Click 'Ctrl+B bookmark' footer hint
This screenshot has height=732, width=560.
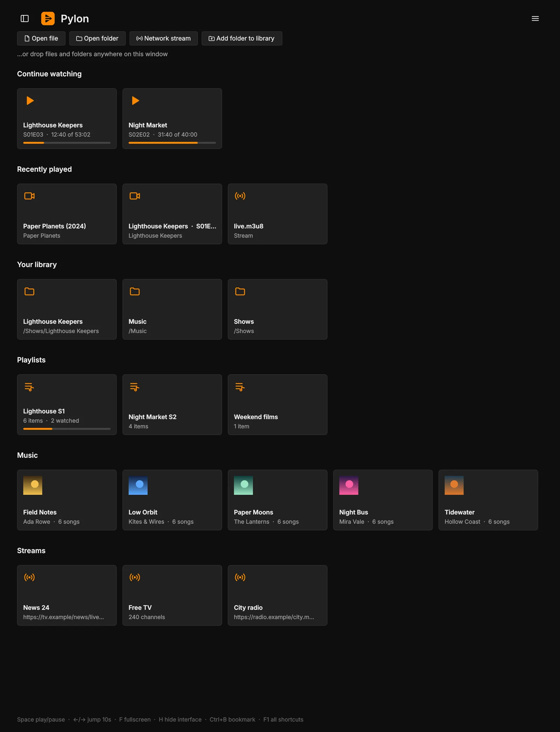tap(232, 720)
